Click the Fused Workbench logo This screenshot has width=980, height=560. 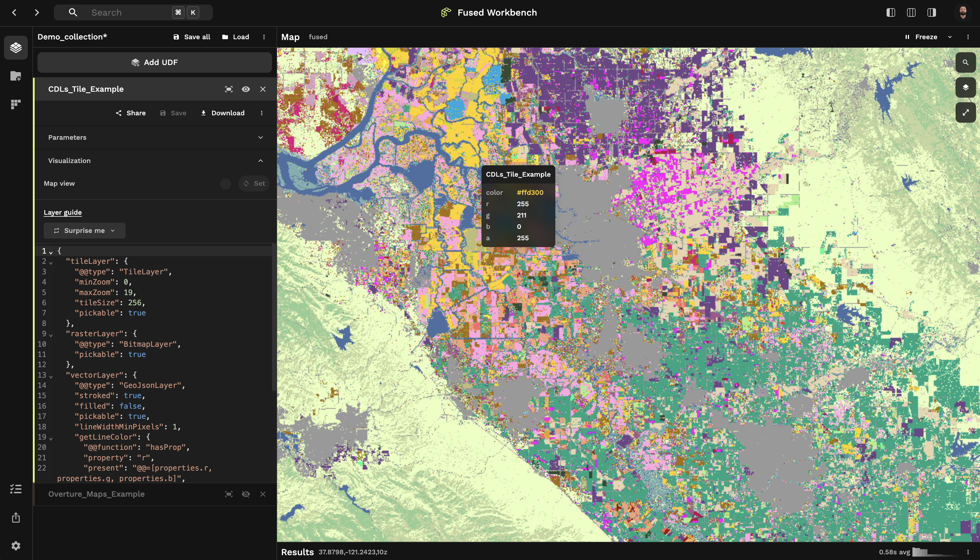coord(446,12)
